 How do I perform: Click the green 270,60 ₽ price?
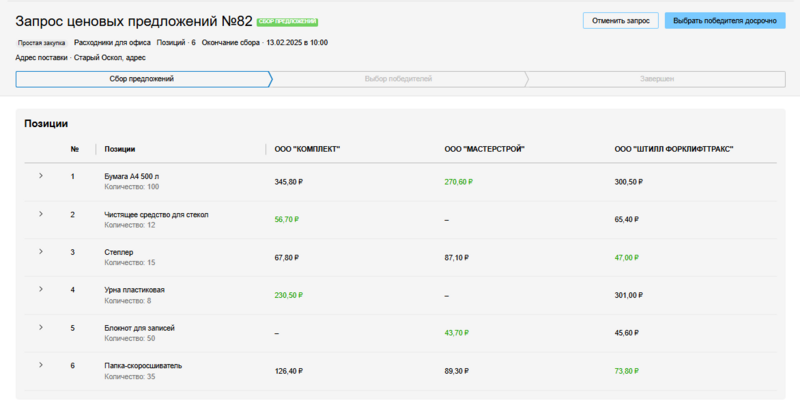click(458, 182)
